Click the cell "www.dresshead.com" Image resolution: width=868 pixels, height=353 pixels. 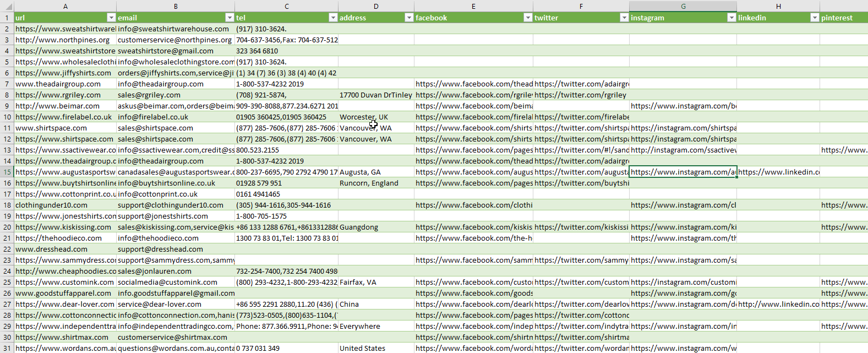(65, 249)
